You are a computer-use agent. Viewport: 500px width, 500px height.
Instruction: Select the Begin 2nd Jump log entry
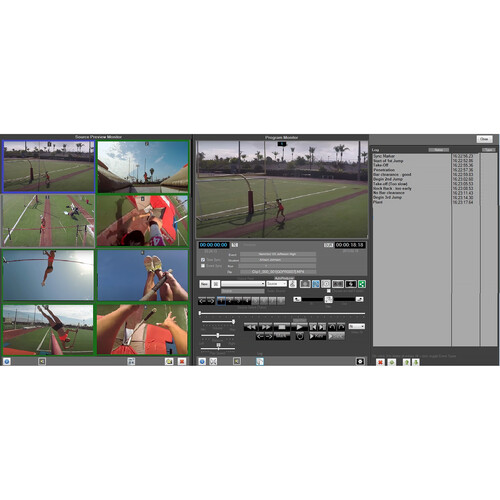[x=388, y=179]
